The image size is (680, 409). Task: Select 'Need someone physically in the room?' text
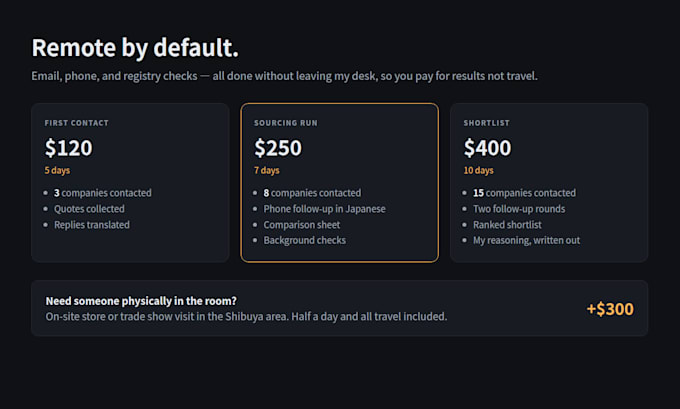click(141, 301)
